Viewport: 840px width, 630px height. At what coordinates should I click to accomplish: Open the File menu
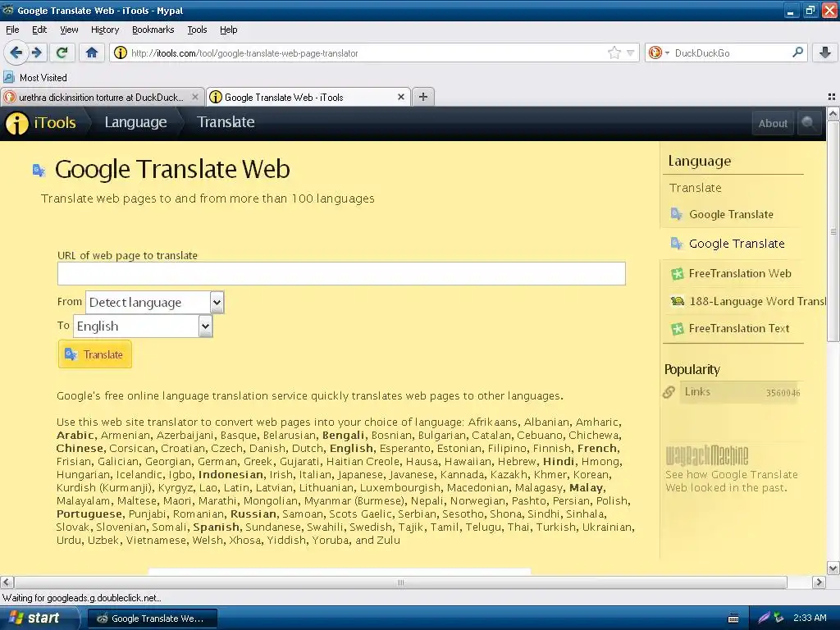pyautogui.click(x=12, y=30)
